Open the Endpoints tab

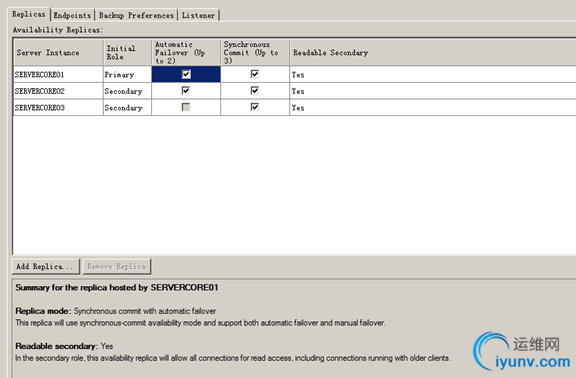pos(72,15)
